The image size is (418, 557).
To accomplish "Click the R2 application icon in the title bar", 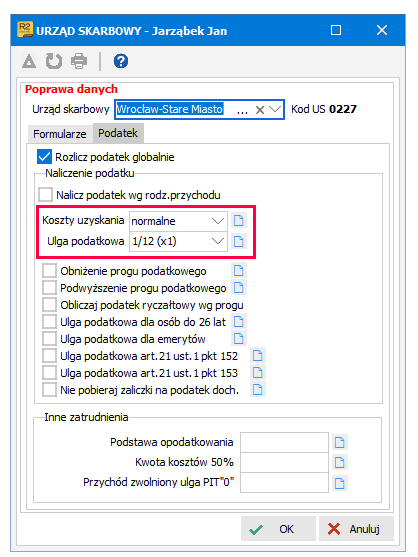I will tap(25, 30).
